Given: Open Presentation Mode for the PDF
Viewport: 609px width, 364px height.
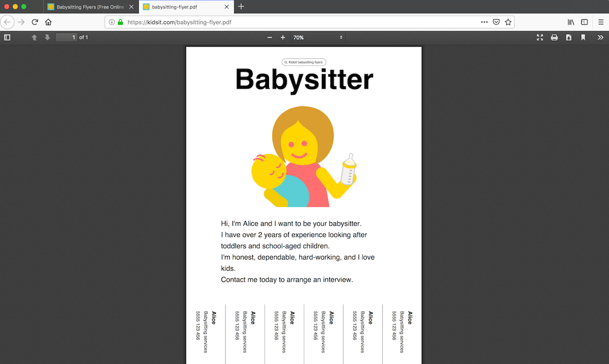Looking at the screenshot, I should click(540, 37).
